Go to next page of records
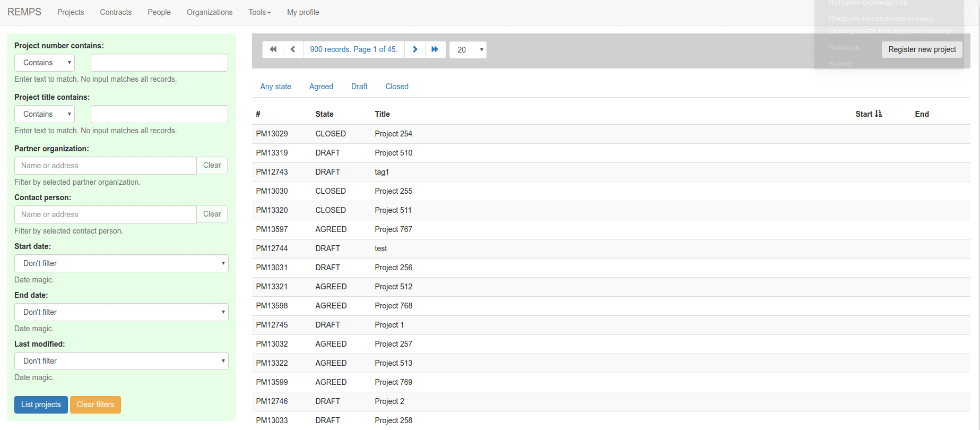The width and height of the screenshot is (980, 430). point(415,49)
